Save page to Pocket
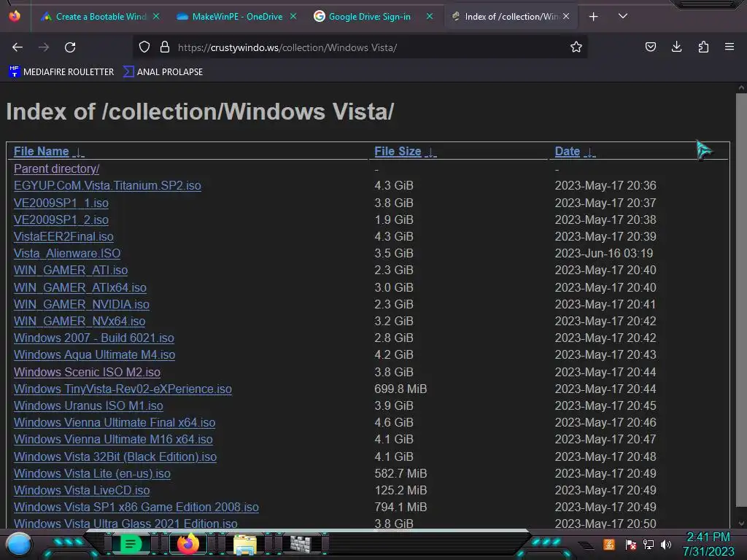The image size is (747, 560). (x=651, y=47)
